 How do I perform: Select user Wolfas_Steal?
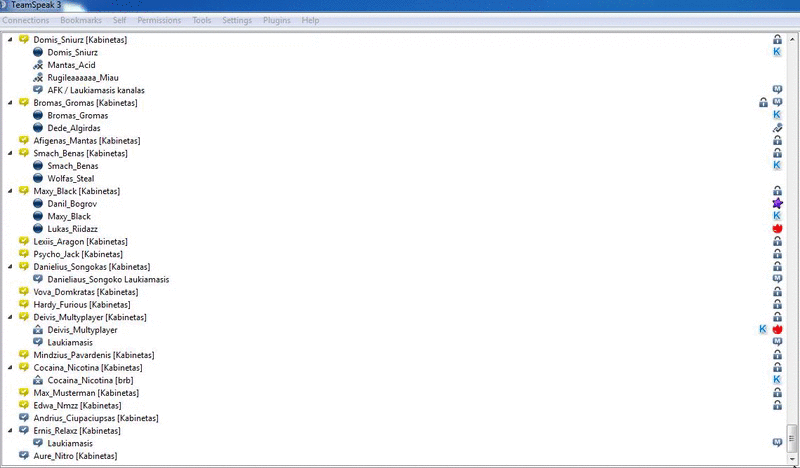[x=70, y=179]
